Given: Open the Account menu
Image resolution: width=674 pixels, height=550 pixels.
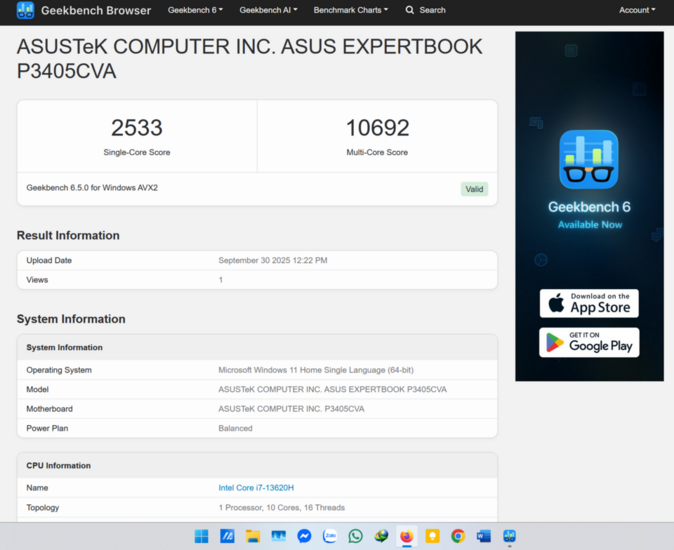Looking at the screenshot, I should tap(637, 10).
